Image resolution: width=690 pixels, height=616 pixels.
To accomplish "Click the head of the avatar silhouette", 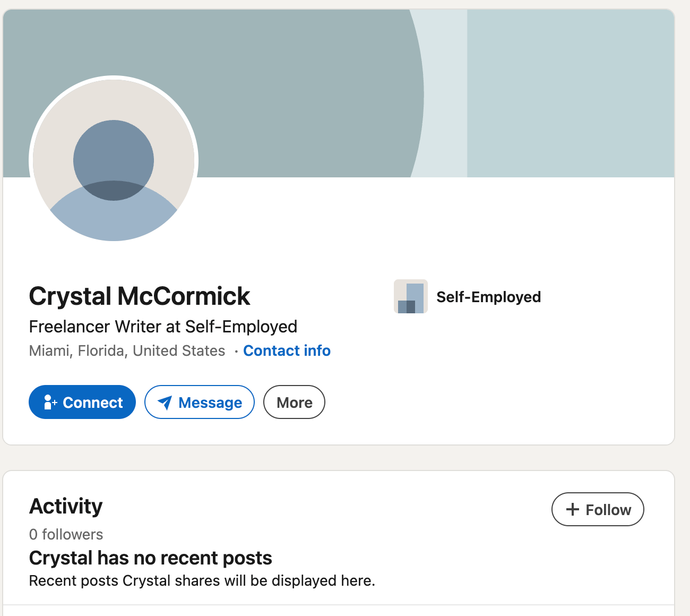I will pyautogui.click(x=114, y=160).
